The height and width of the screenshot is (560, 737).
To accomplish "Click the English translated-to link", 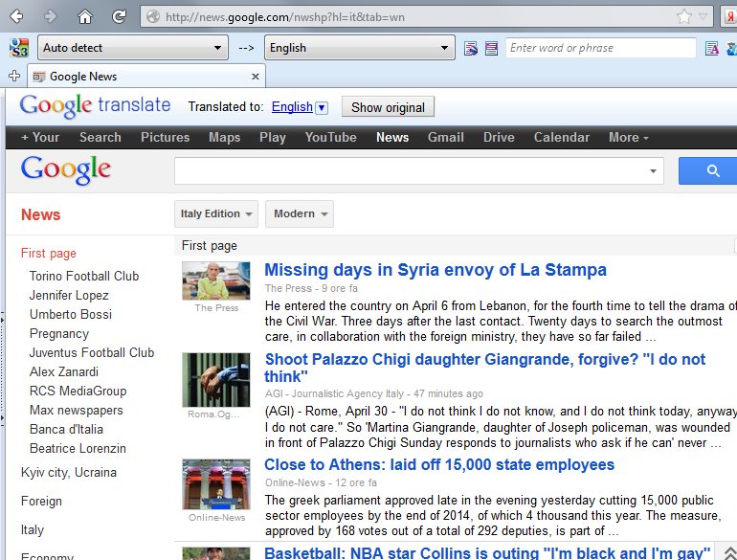I will point(292,107).
